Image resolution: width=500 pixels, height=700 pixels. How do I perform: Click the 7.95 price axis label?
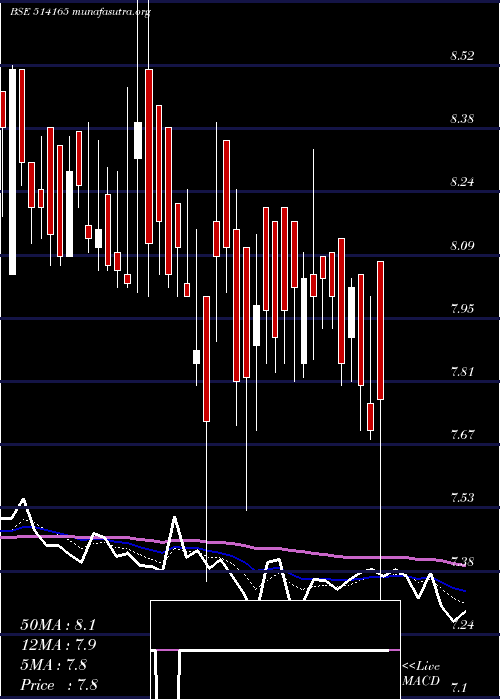coord(462,308)
